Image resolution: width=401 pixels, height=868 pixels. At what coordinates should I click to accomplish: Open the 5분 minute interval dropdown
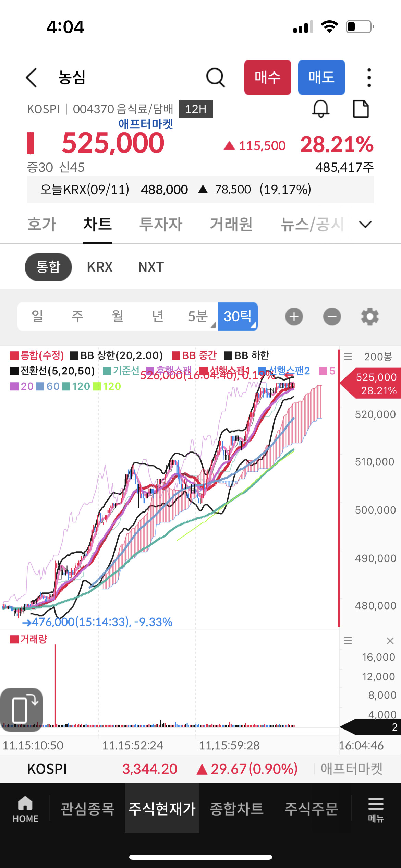(x=198, y=316)
